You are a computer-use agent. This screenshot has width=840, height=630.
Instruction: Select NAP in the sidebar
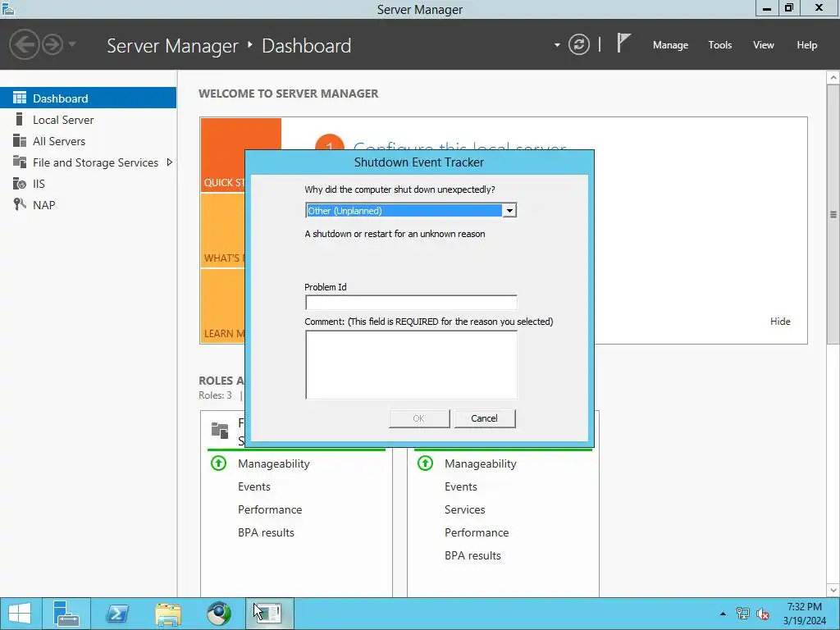tap(88, 204)
